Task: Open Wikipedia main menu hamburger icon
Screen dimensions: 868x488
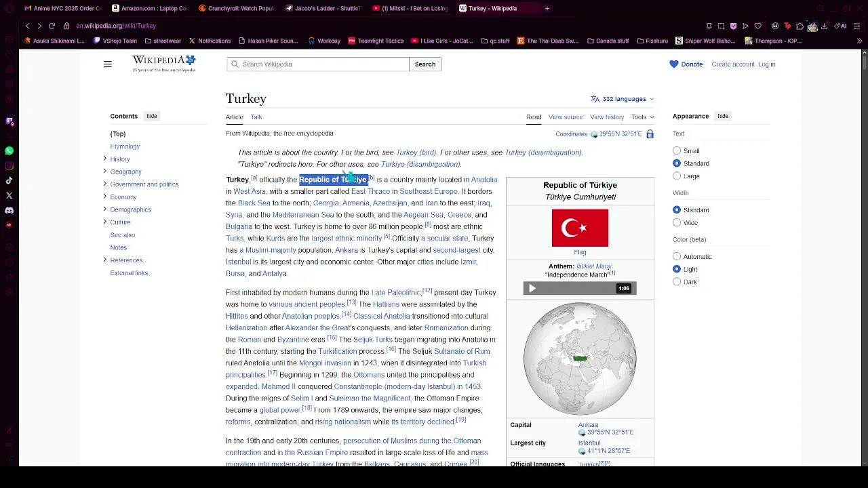Action: click(107, 64)
